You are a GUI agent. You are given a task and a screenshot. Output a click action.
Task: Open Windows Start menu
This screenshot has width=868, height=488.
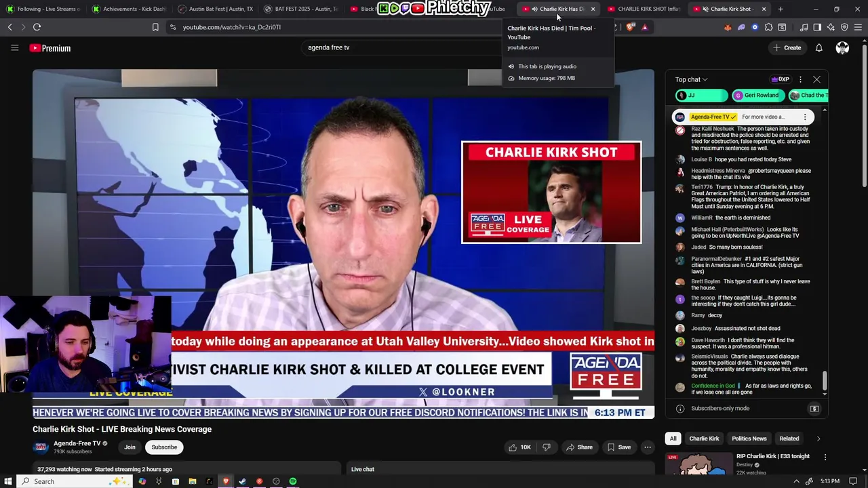9,481
